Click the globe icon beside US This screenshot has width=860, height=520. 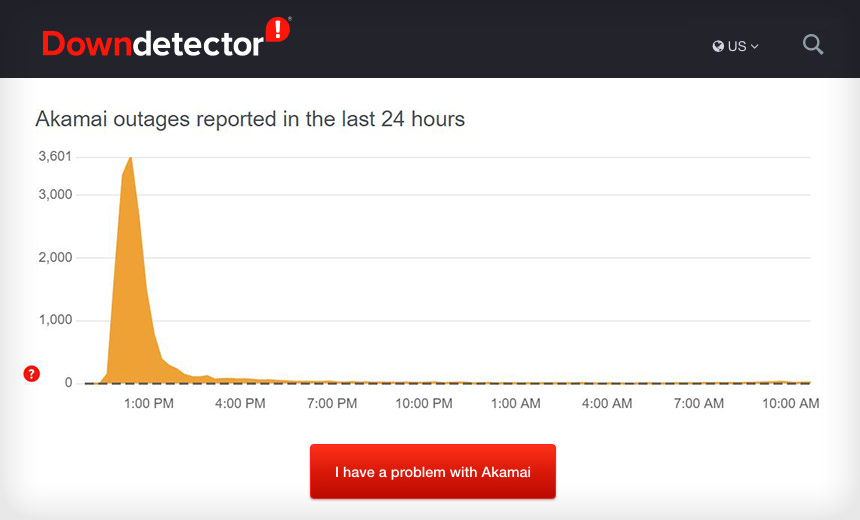(718, 47)
